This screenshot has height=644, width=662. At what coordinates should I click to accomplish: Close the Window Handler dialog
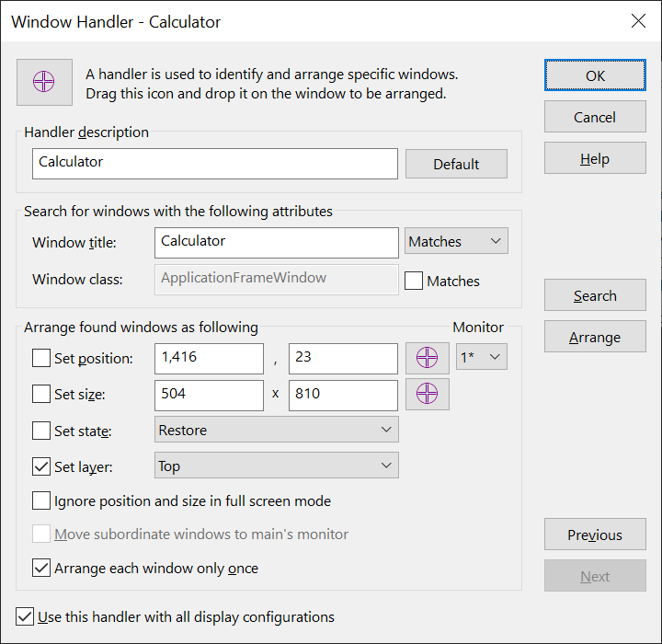(638, 21)
